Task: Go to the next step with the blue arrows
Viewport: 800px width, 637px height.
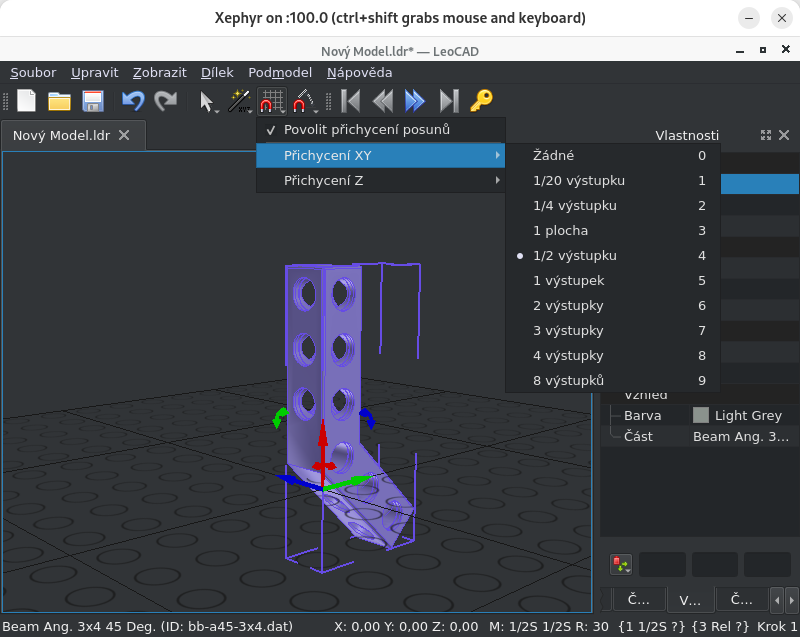Action: [x=415, y=101]
